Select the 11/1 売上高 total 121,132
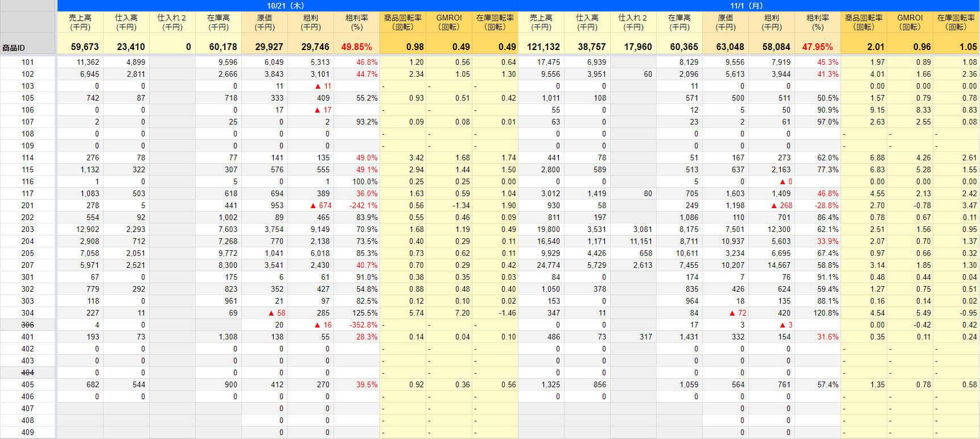The width and height of the screenshot is (980, 439). 543,47
